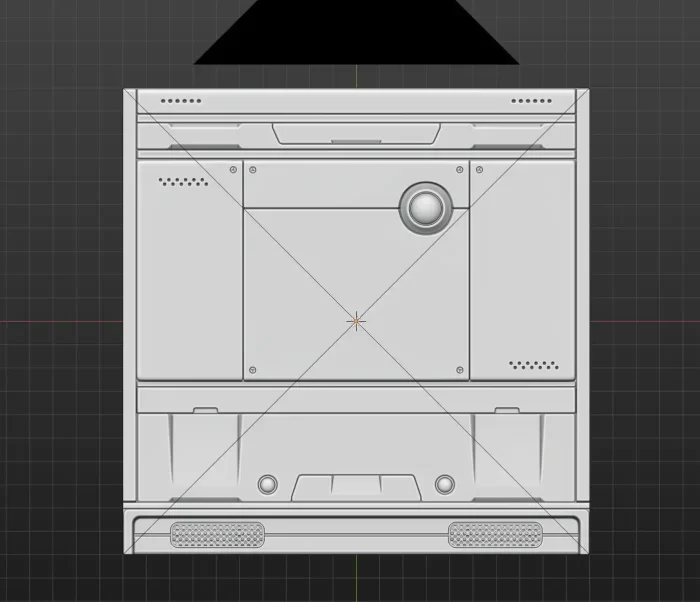
Task: Click the center panel's top-left screw
Action: tap(252, 169)
